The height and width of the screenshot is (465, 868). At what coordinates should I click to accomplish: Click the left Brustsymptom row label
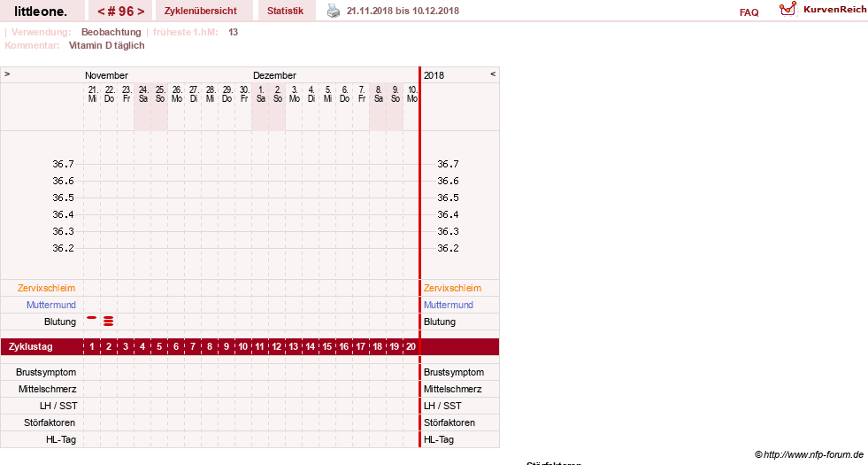[x=46, y=373]
